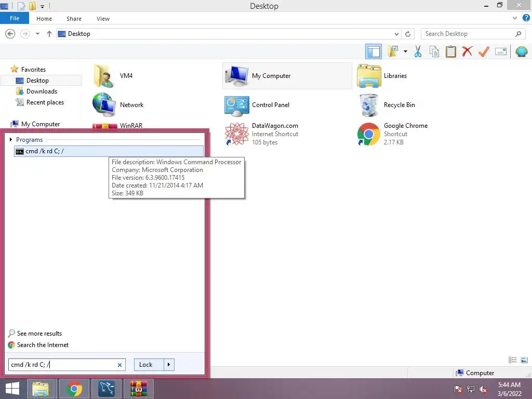Open the DataWagon.com Internet Shortcut

click(x=261, y=134)
